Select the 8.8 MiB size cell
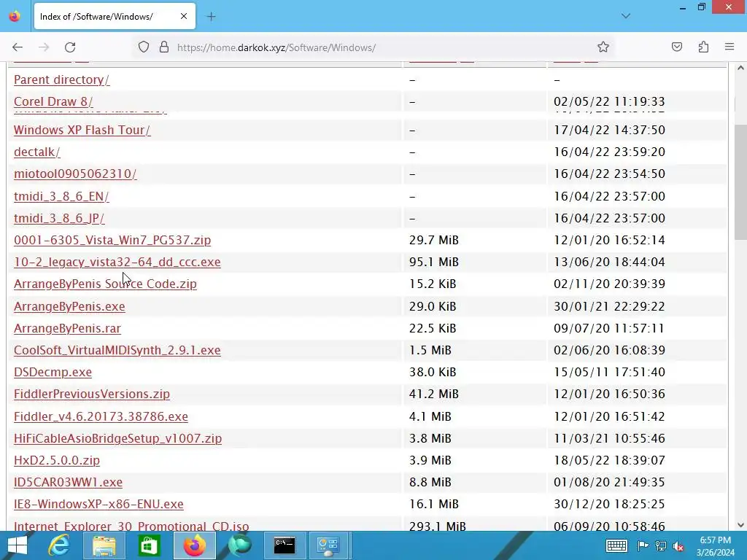This screenshot has width=747, height=560. tap(430, 482)
